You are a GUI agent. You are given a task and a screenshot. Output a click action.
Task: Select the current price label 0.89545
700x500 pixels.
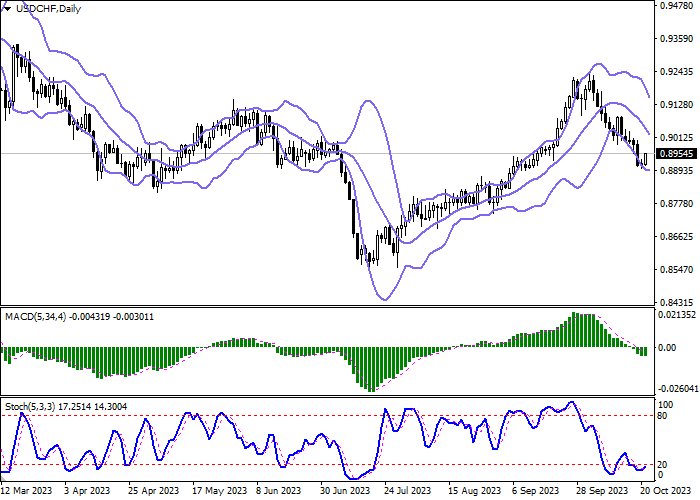pyautogui.click(x=677, y=154)
